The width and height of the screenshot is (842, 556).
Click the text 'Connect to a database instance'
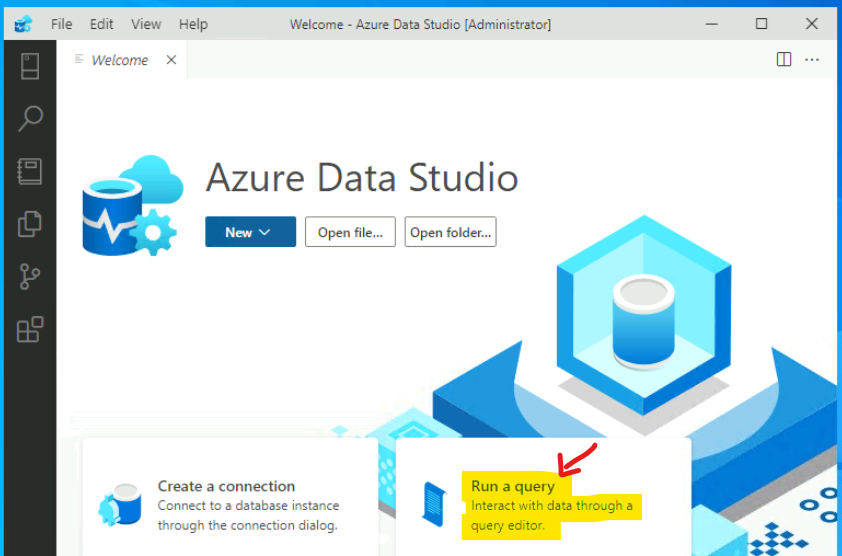(248, 506)
